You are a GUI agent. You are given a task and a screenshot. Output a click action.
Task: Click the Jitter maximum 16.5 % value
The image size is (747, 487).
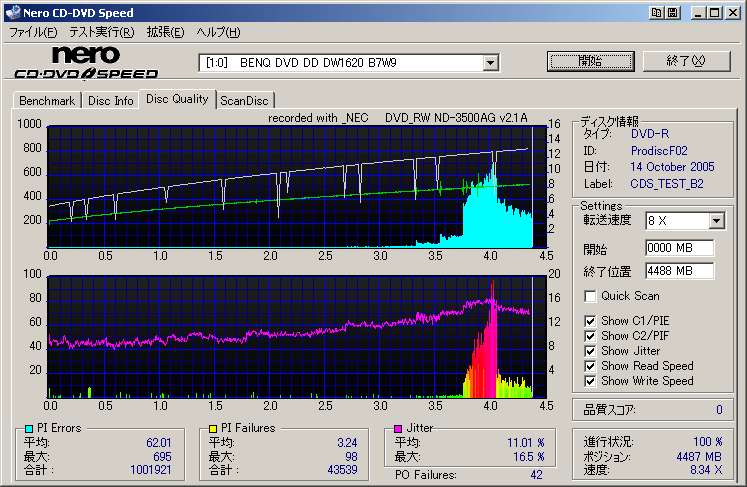[x=528, y=457]
